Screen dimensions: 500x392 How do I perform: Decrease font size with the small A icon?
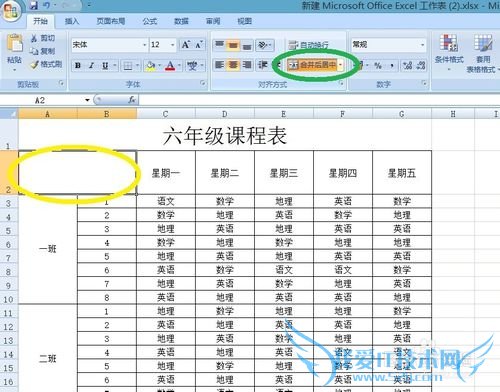[x=199, y=45]
